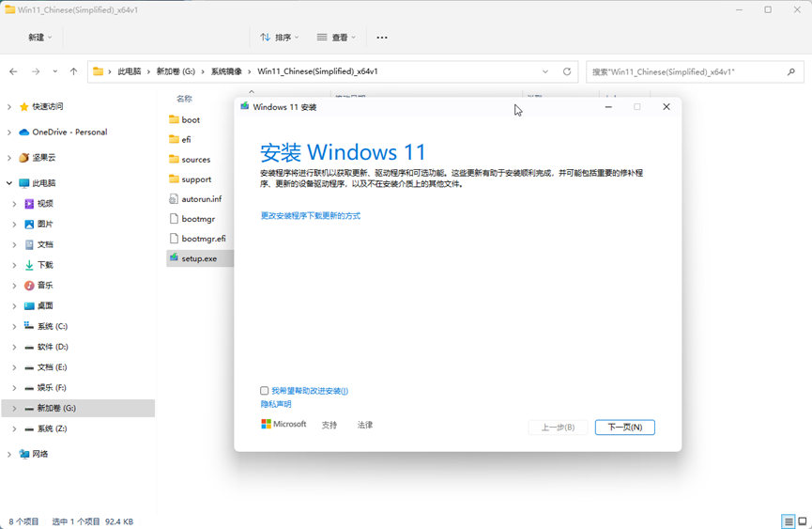Screen dimensions: 812x529
Task: Switch to details view in status bar
Action: pyautogui.click(x=789, y=521)
